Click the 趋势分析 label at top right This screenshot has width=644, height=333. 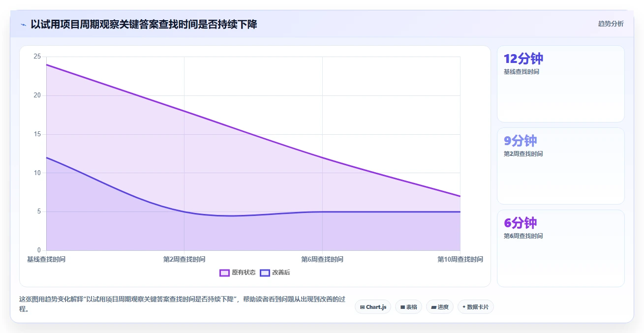pos(611,24)
